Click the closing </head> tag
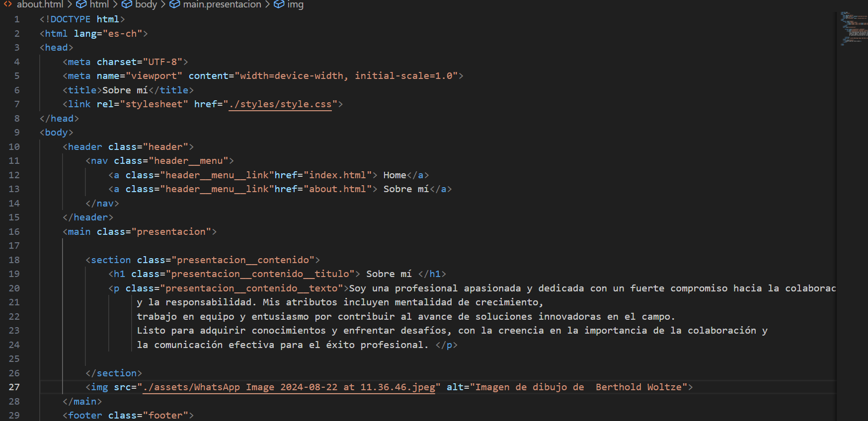Screen dimensions: 868x421 click(x=59, y=119)
